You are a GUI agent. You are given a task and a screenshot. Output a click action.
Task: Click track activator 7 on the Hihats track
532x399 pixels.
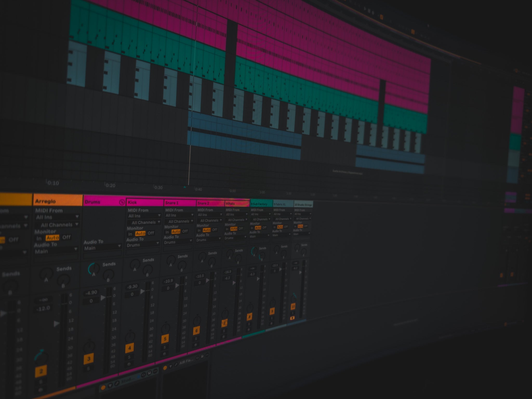[224, 323]
